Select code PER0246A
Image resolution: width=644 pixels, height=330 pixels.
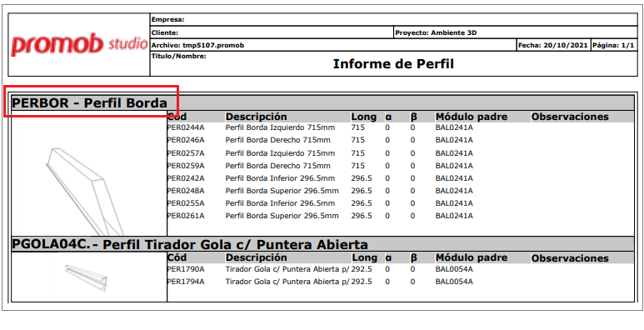pyautogui.click(x=186, y=140)
